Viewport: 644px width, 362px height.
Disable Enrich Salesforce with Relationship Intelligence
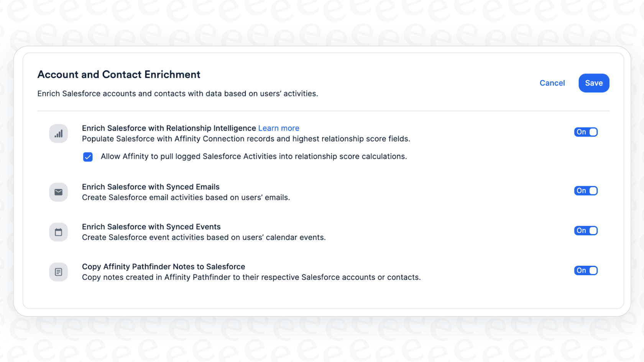586,132
